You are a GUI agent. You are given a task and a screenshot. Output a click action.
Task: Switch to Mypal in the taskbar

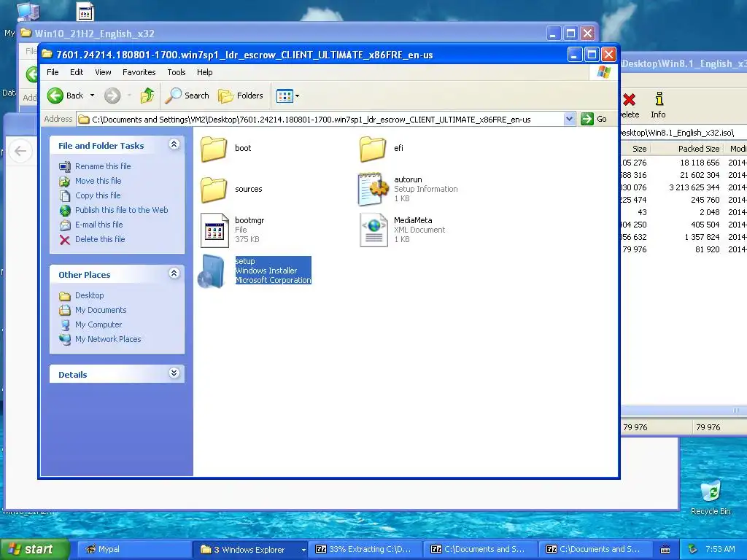(133, 550)
